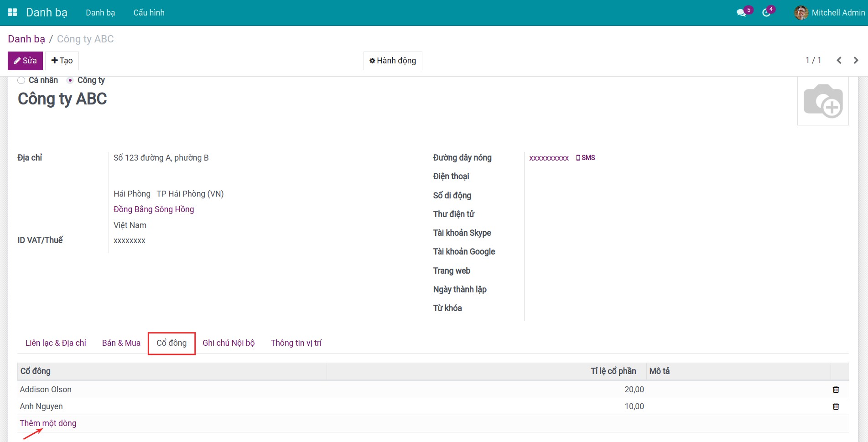Click the Sửa edit button
Screen dimensions: 868x442
(25, 61)
